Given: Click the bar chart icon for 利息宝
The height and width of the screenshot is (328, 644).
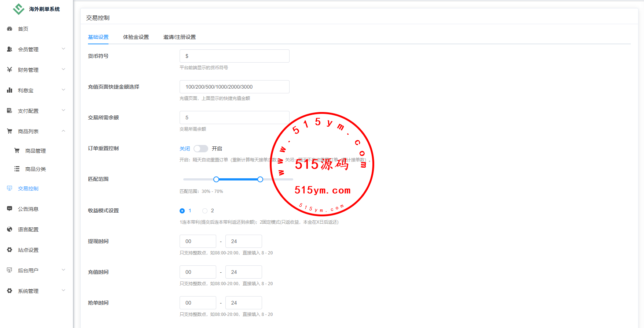Looking at the screenshot, I should coord(10,90).
